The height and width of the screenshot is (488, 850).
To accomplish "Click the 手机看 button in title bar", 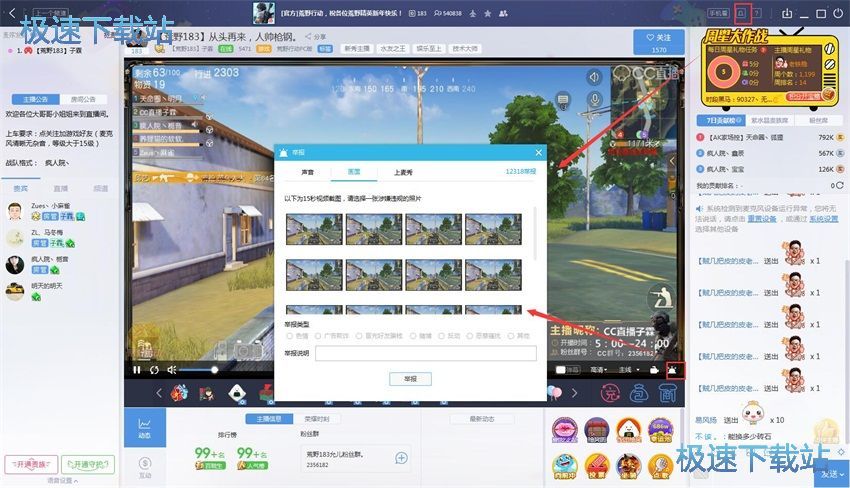I will click(718, 13).
